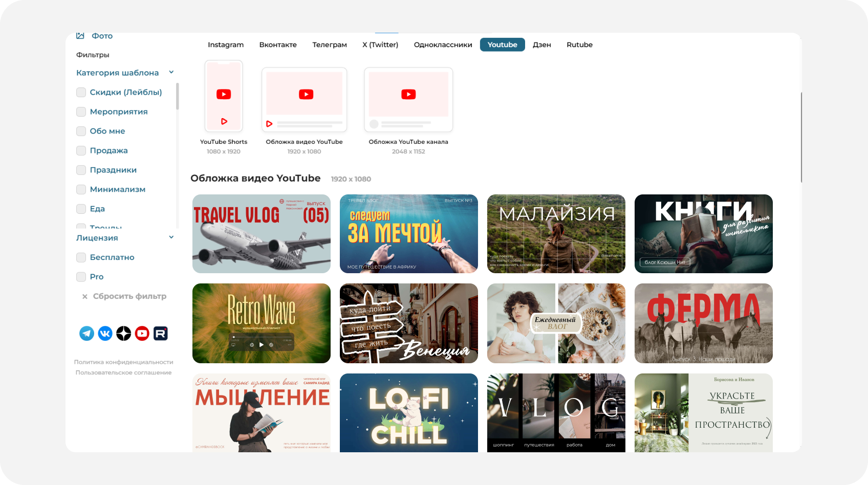Open the Телеграм tab
Screen dimensions: 868x485
coord(330,45)
